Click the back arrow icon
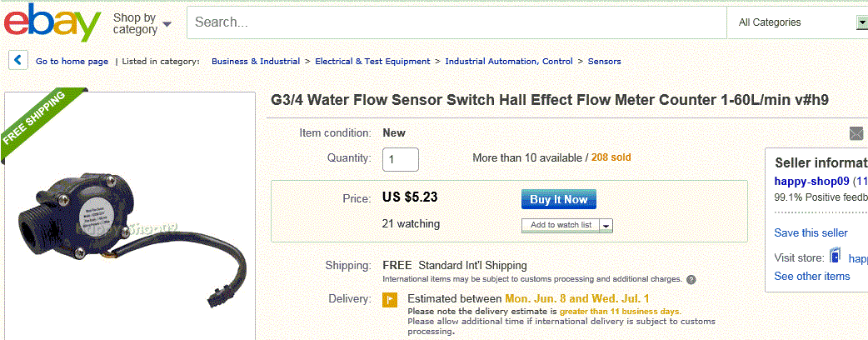The width and height of the screenshot is (868, 340). (x=18, y=61)
